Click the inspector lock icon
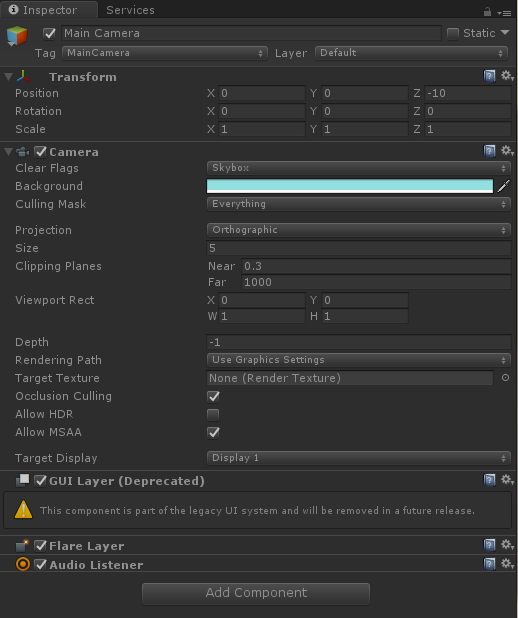 coord(487,12)
